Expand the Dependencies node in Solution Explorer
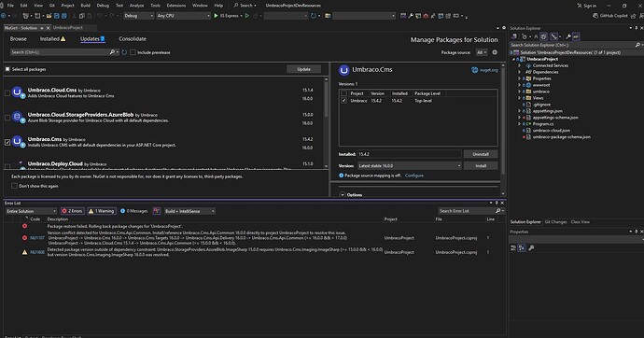The width and height of the screenshot is (644, 338). (519, 72)
